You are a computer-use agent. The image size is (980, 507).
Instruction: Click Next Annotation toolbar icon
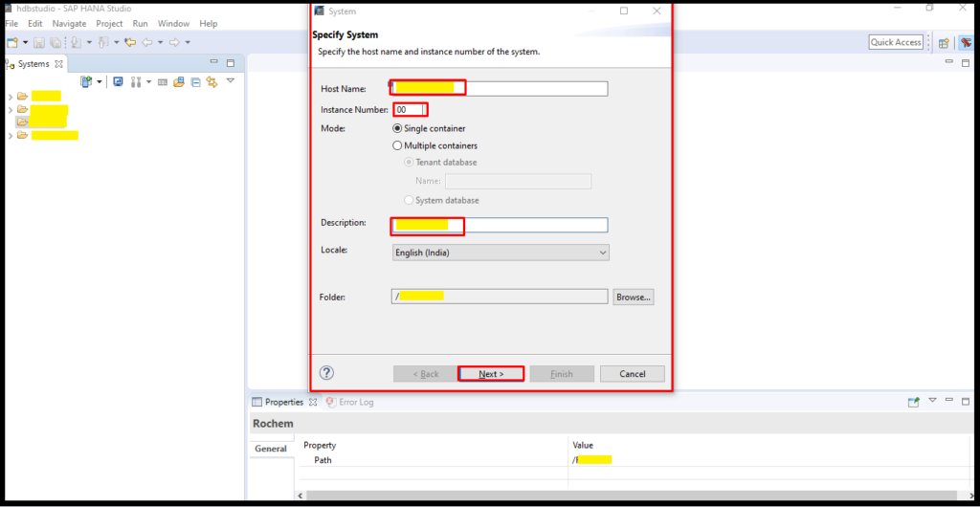point(77,42)
